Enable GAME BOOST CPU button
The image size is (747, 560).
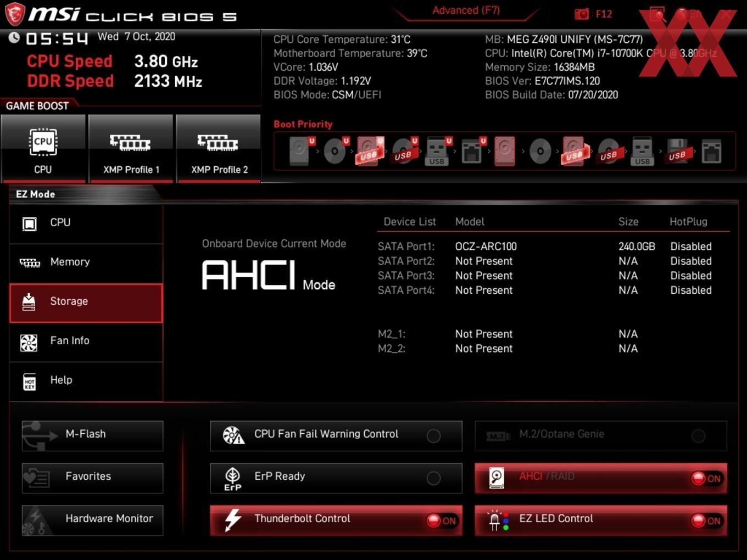click(x=43, y=148)
